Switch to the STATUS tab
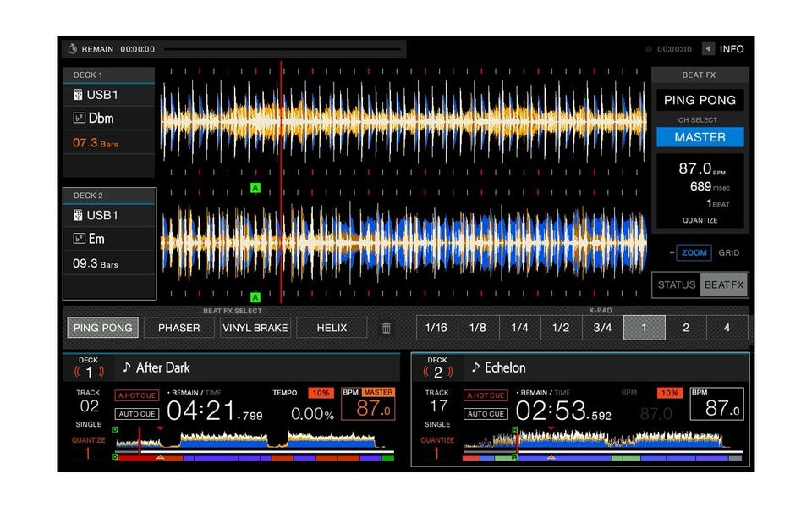 (677, 284)
